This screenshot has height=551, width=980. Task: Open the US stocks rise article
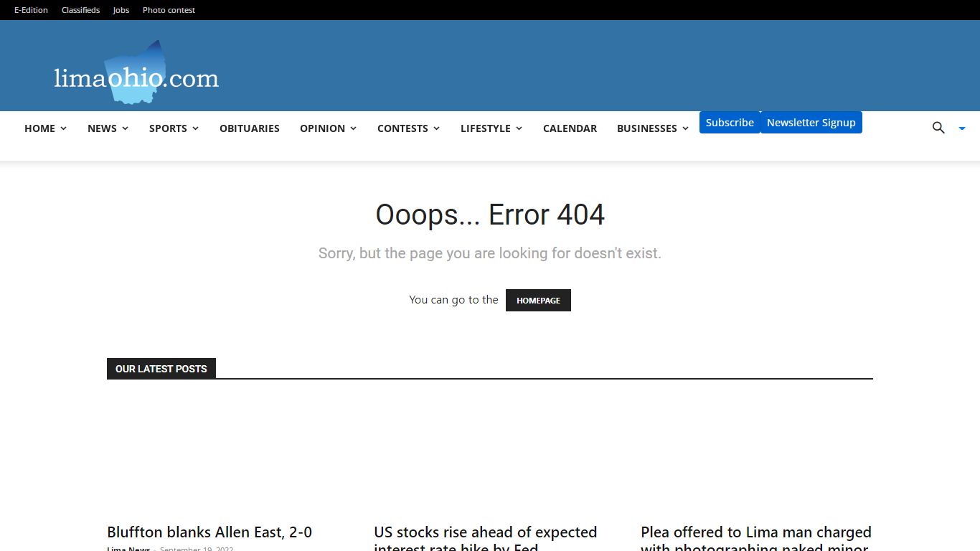point(486,540)
